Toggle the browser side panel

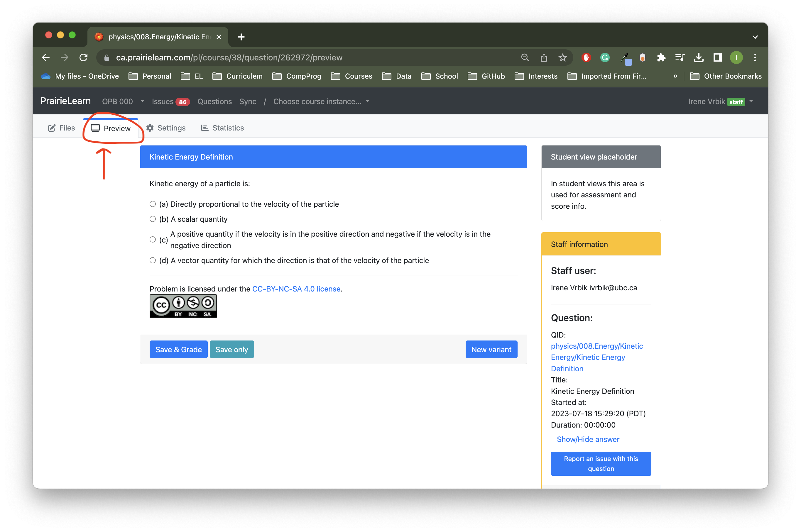click(x=717, y=57)
